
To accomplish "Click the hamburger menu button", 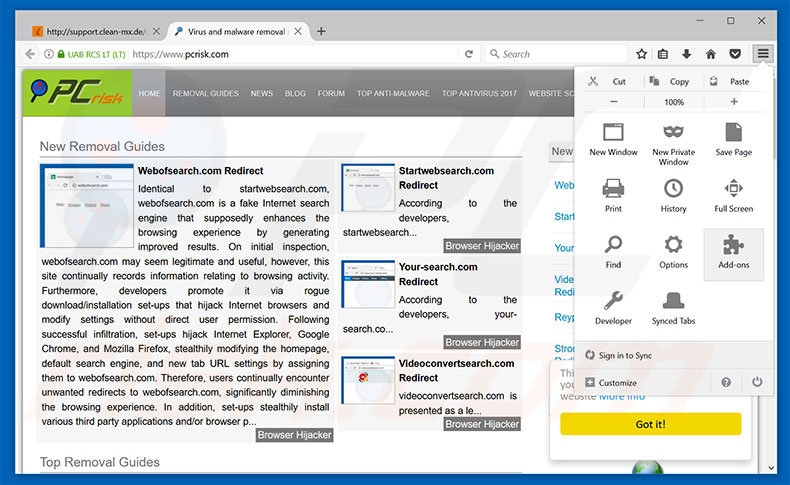I will coord(763,53).
